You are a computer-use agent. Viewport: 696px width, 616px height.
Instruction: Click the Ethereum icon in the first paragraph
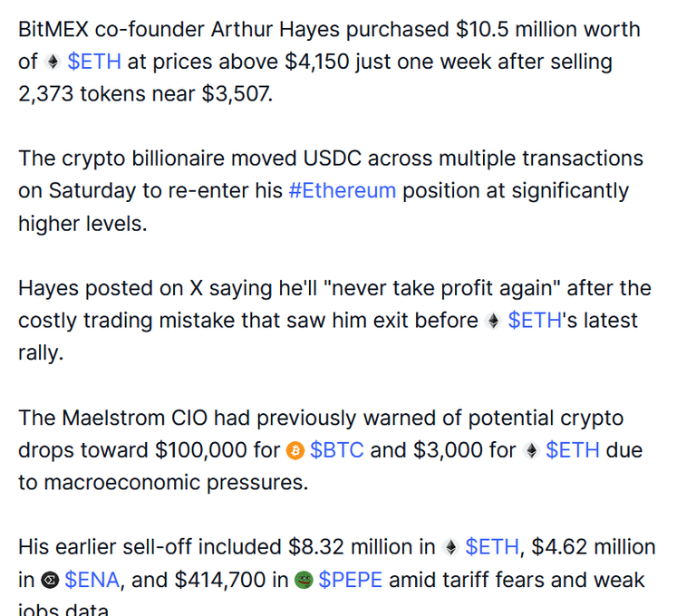click(x=53, y=62)
